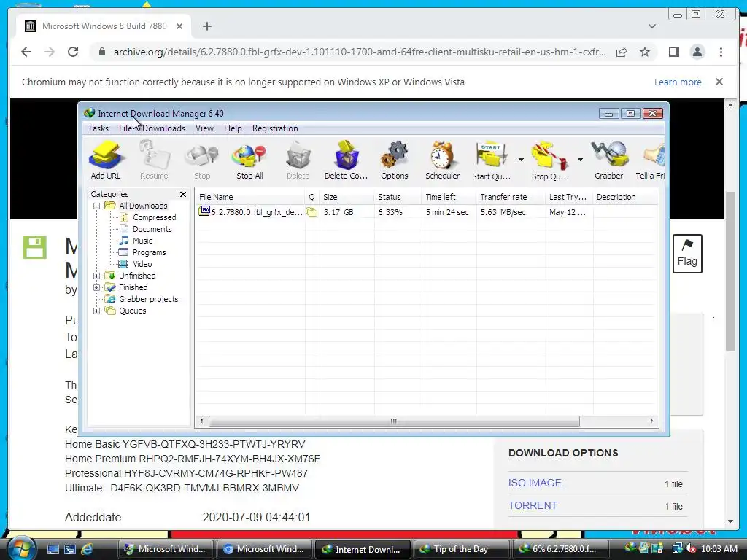The height and width of the screenshot is (560, 747).
Task: Click the Resume toolbar icon
Action: tap(154, 160)
